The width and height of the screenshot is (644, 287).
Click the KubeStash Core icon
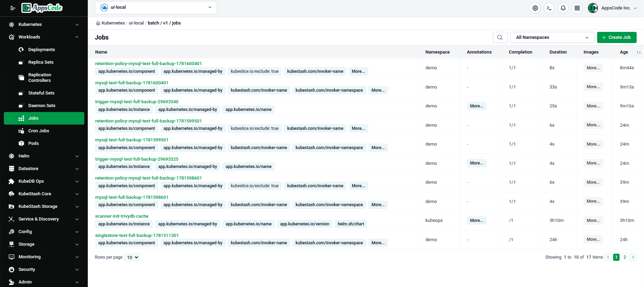click(x=12, y=194)
